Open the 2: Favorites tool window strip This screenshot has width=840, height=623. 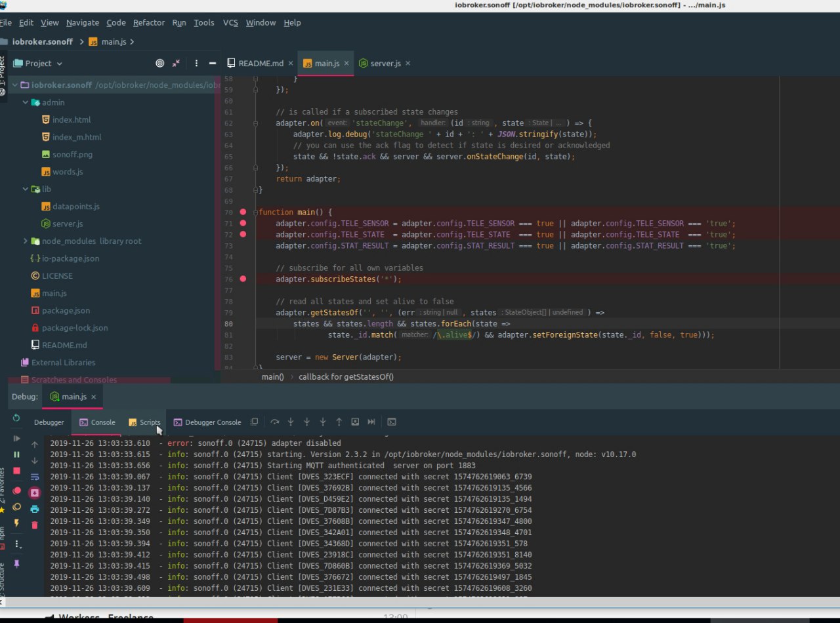click(x=3, y=490)
